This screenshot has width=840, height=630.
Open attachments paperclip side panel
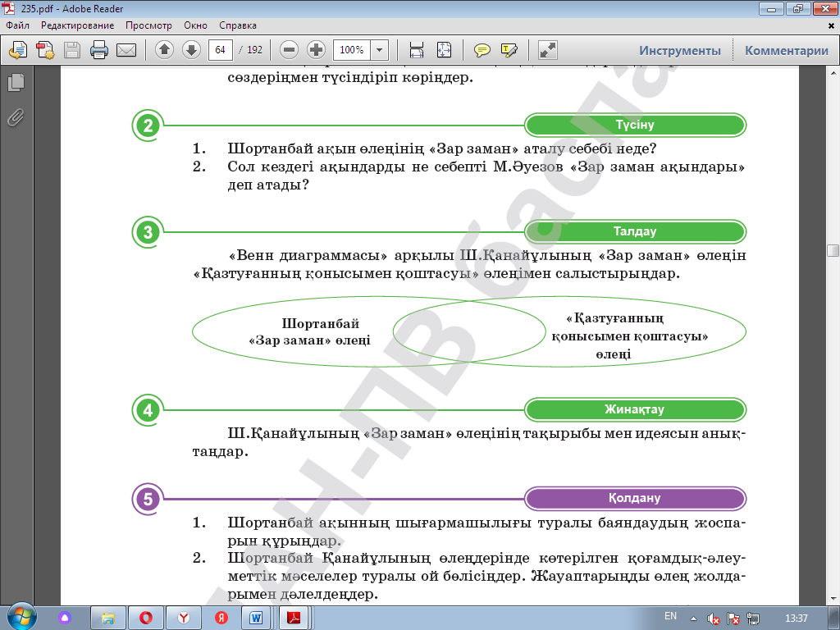pos(16,117)
